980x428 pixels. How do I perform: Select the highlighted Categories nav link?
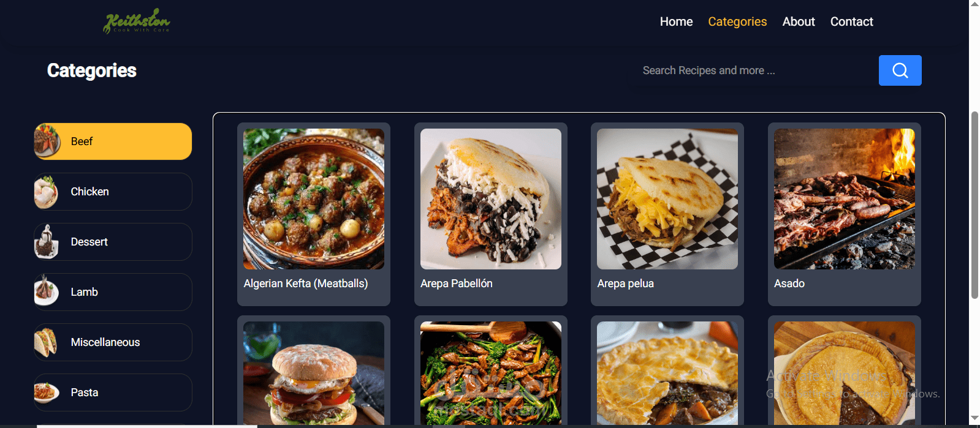pos(737,21)
